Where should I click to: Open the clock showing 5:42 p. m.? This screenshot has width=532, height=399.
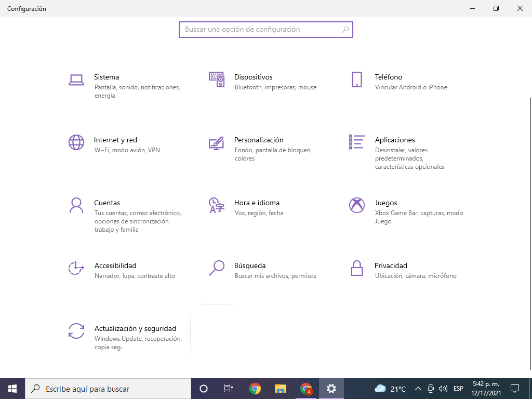pyautogui.click(x=486, y=389)
